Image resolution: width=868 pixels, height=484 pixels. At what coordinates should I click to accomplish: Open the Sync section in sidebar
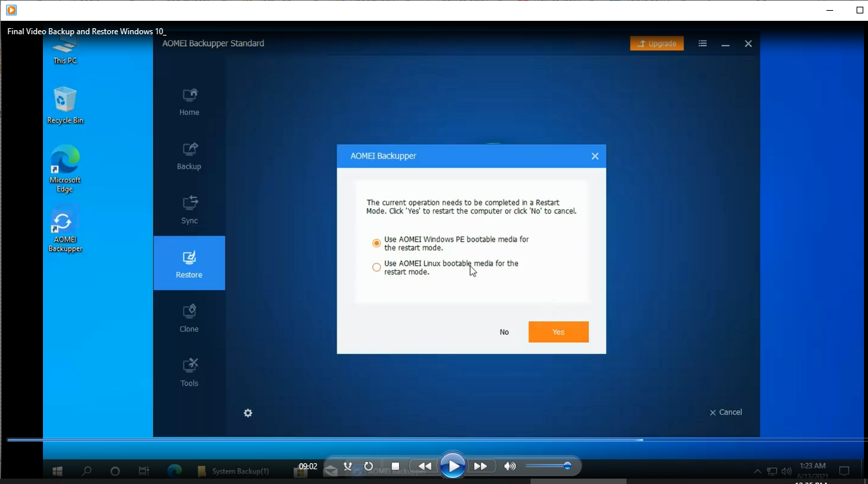[189, 209]
